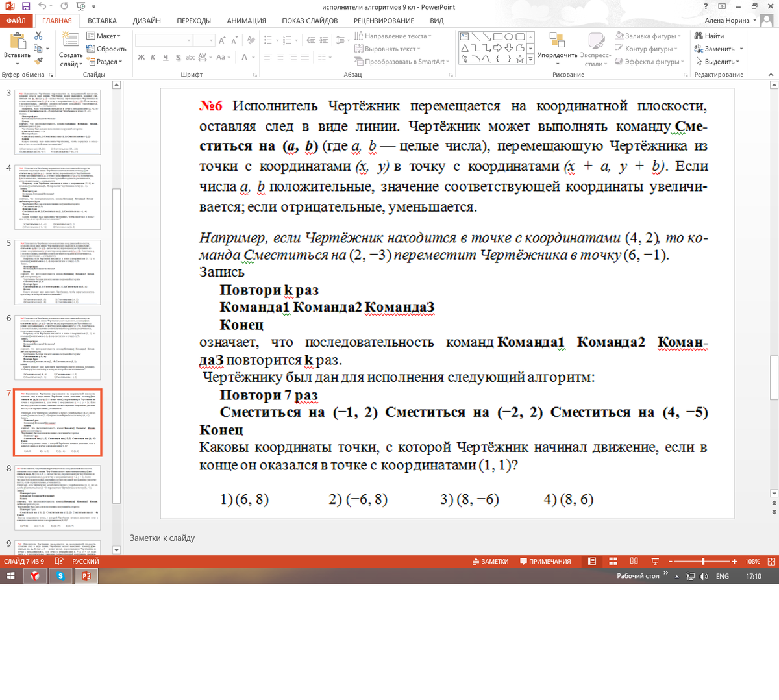Enable Normal view button in status bar
This screenshot has width=779, height=700.
point(592,562)
